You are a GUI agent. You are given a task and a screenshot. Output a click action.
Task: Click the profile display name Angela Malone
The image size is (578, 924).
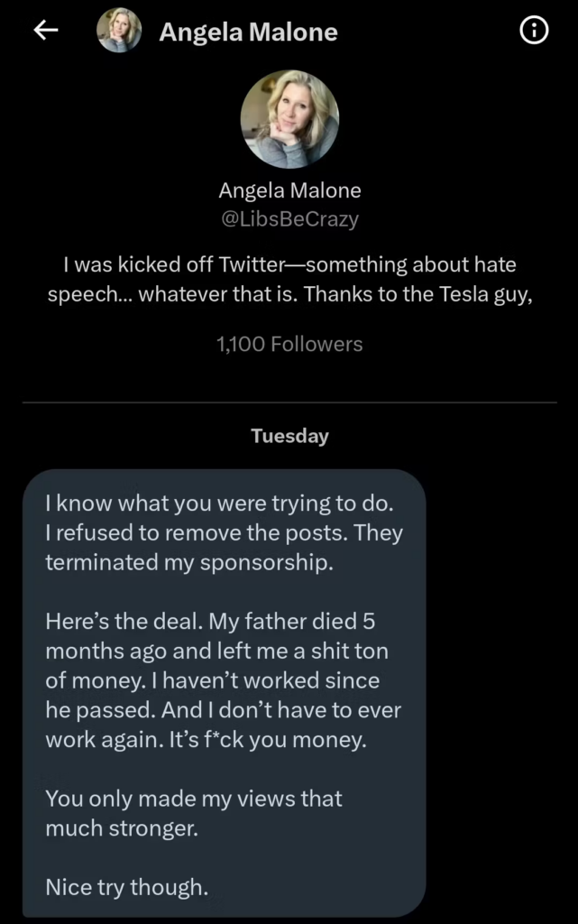pyautogui.click(x=289, y=189)
